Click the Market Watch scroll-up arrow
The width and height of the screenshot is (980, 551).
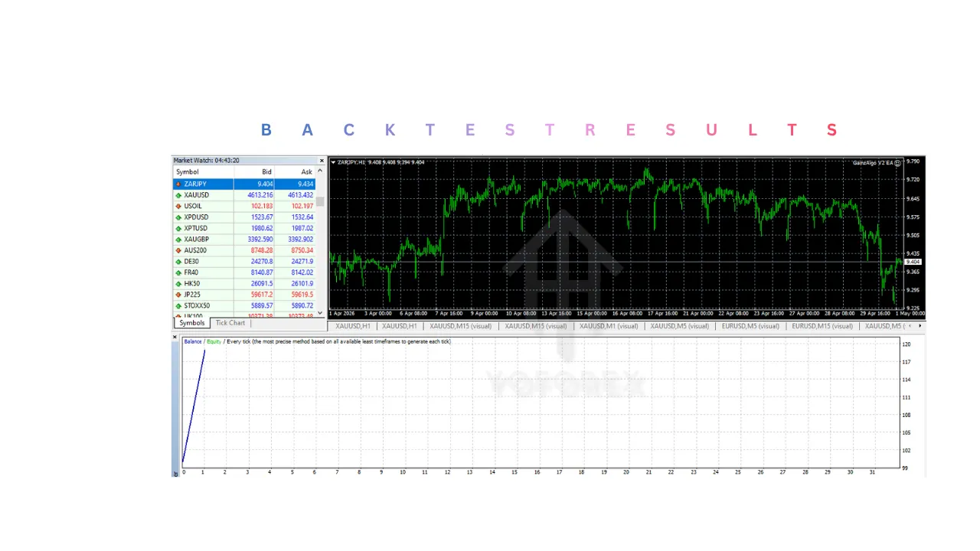pyautogui.click(x=320, y=171)
